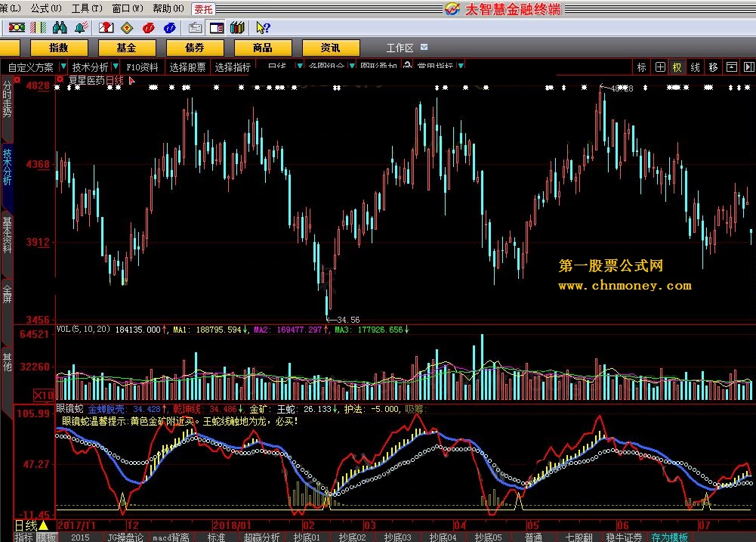This screenshot has width=756, height=542.
Task: Select the 超赢分析 template tab
Action: point(261,537)
